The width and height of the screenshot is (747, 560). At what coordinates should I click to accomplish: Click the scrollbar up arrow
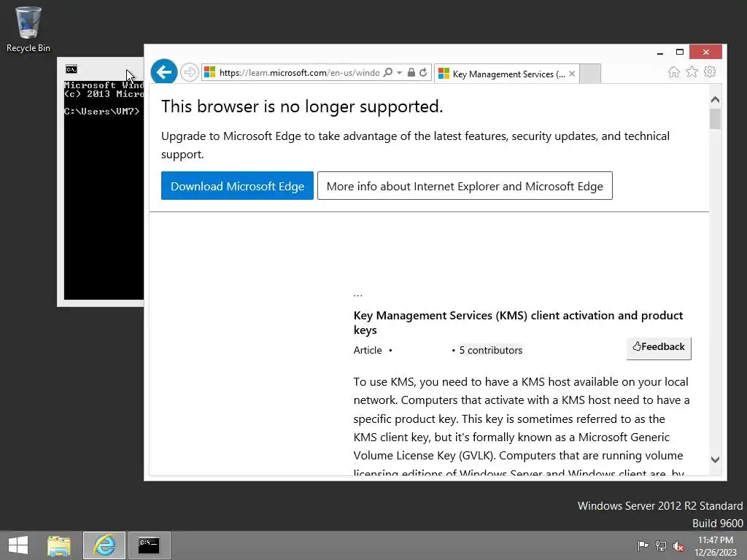tap(715, 99)
